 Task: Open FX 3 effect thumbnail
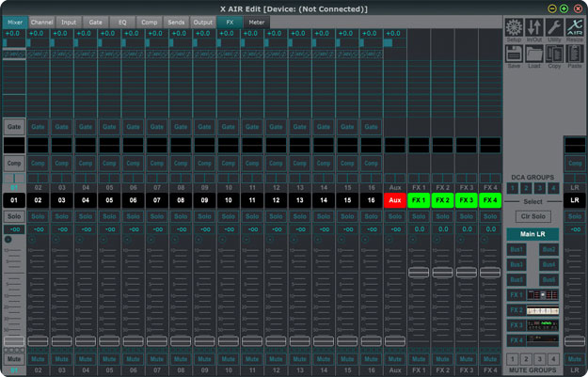(x=543, y=325)
